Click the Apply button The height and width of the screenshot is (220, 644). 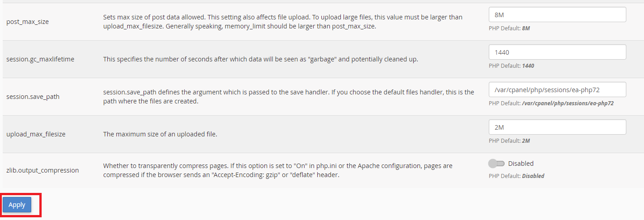pos(17,205)
